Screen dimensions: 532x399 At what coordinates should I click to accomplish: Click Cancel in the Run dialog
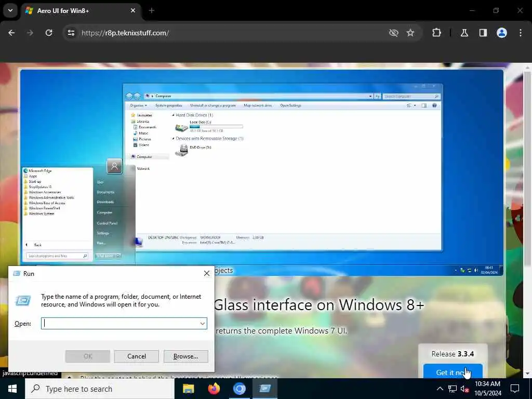point(137,356)
